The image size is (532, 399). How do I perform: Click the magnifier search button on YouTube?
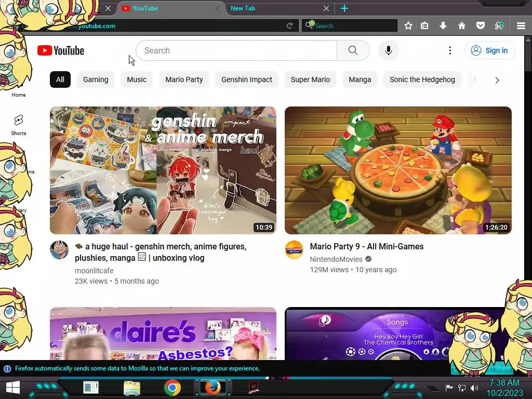(353, 50)
